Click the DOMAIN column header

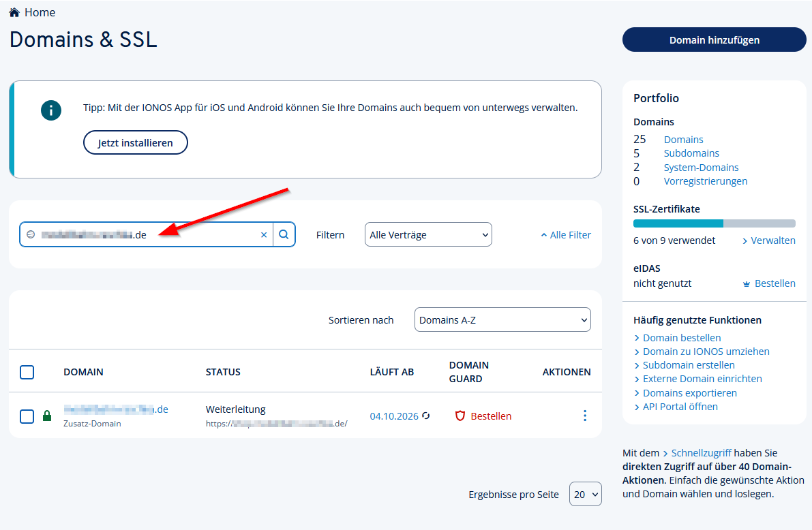(83, 372)
